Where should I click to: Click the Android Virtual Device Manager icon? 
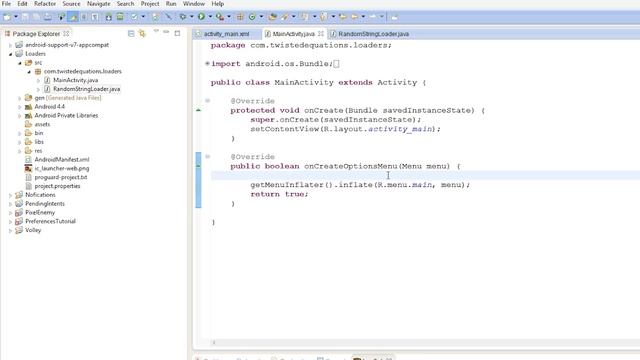coord(120,17)
